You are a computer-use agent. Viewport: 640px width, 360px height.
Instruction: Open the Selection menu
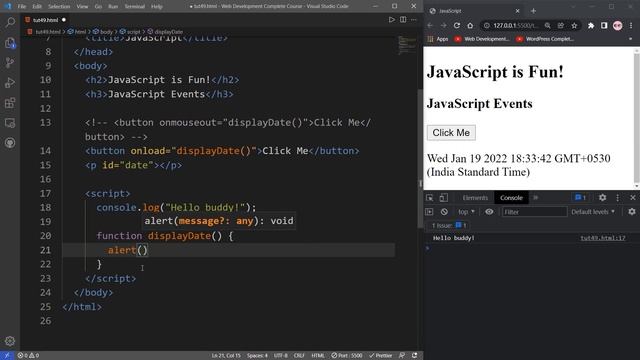pos(59,7)
